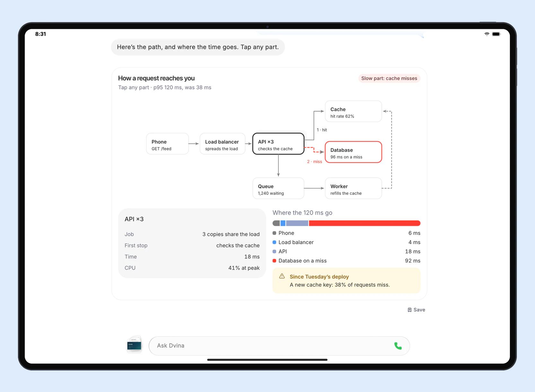Click the red "2 · miss" edge label

point(314,162)
